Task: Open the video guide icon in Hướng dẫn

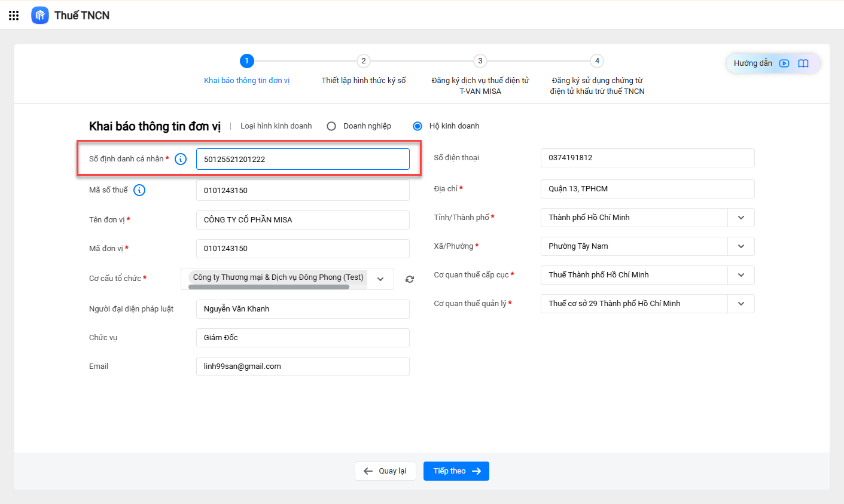Action: tap(784, 63)
